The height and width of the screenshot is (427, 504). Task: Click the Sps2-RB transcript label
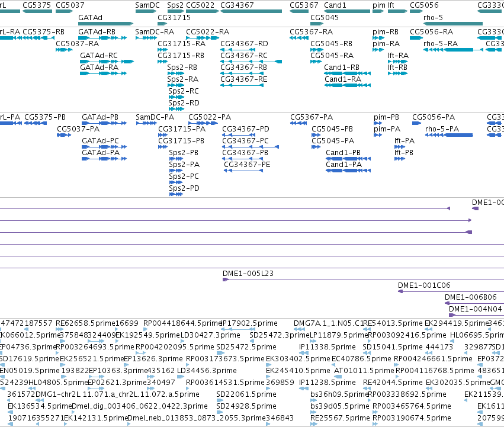pos(182,67)
